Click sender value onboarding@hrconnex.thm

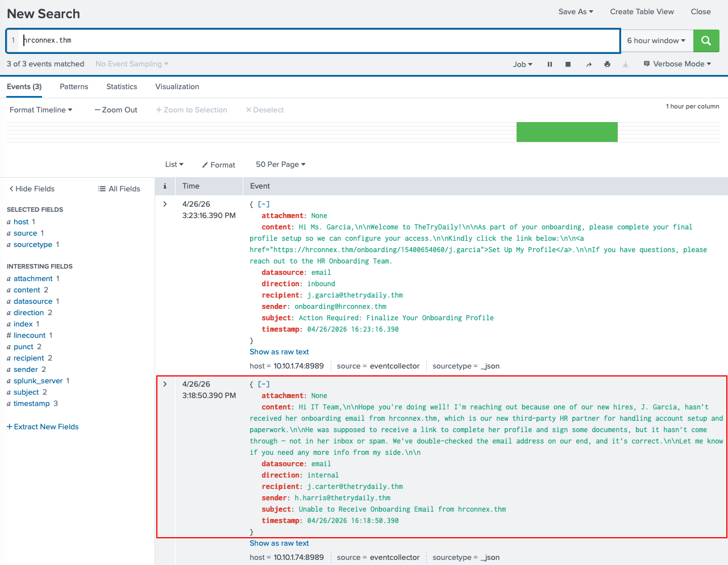340,306
